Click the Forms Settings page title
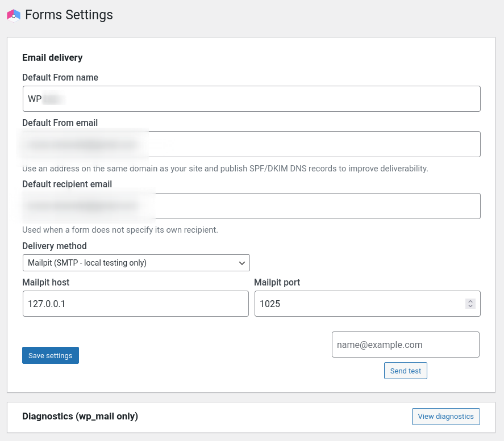The width and height of the screenshot is (504, 441). (69, 15)
